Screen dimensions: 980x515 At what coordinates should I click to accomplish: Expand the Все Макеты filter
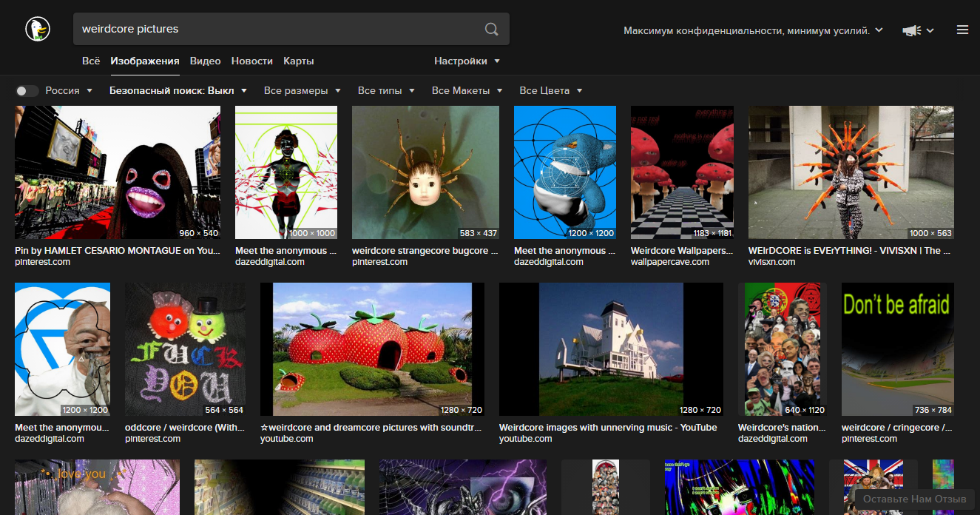(467, 90)
